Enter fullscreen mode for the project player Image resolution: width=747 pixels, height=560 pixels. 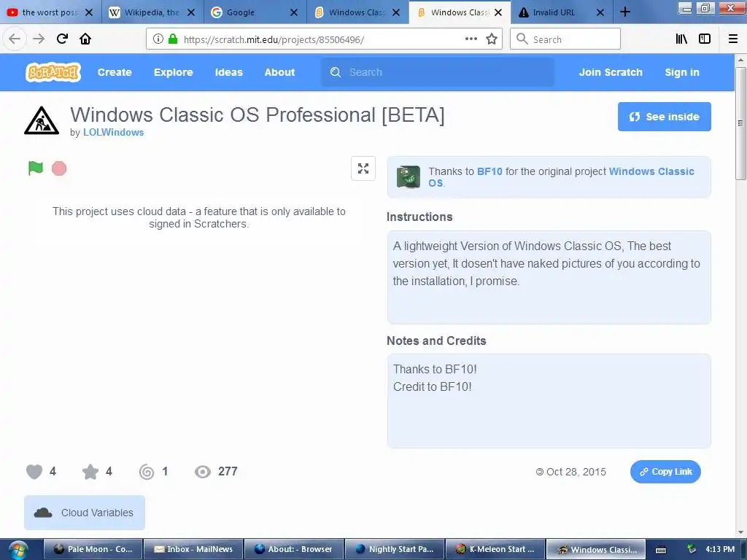tap(363, 168)
